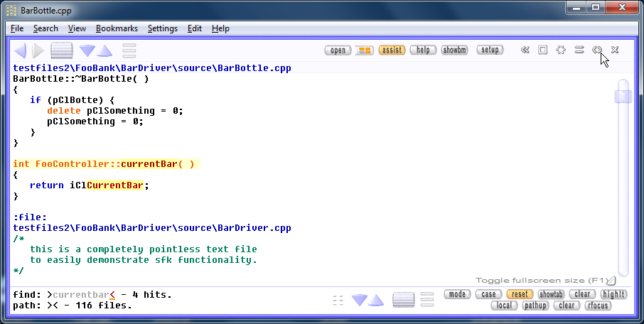Click the bottom bar down triangle

(360, 301)
